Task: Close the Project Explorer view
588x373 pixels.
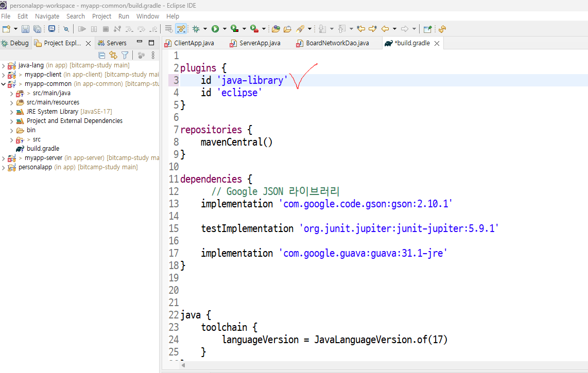Action: 88,44
